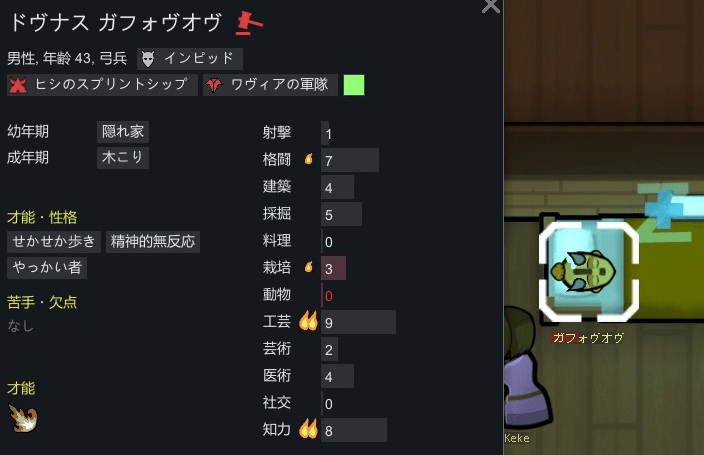Click the single flame passion icon beside 格闘

(308, 159)
